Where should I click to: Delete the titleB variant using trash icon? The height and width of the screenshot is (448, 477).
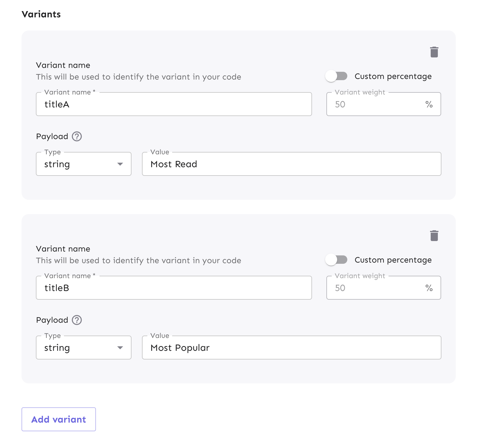(x=434, y=236)
